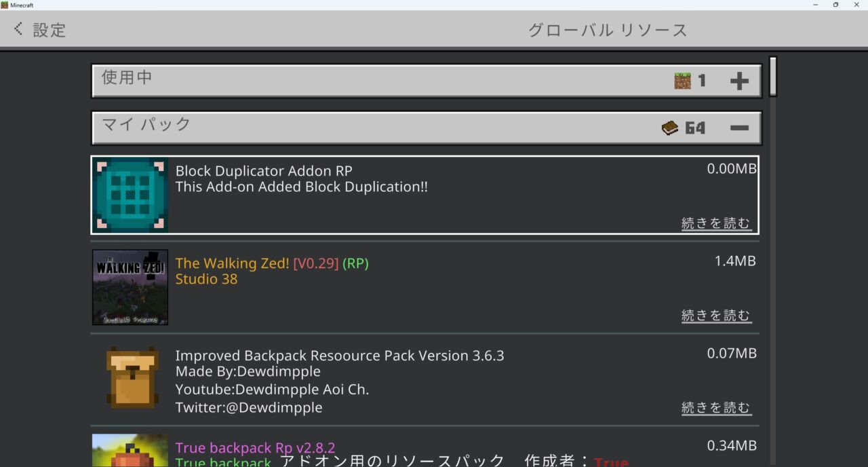Collapse the マイ パック section with minus
The height and width of the screenshot is (467, 868).
click(x=739, y=128)
